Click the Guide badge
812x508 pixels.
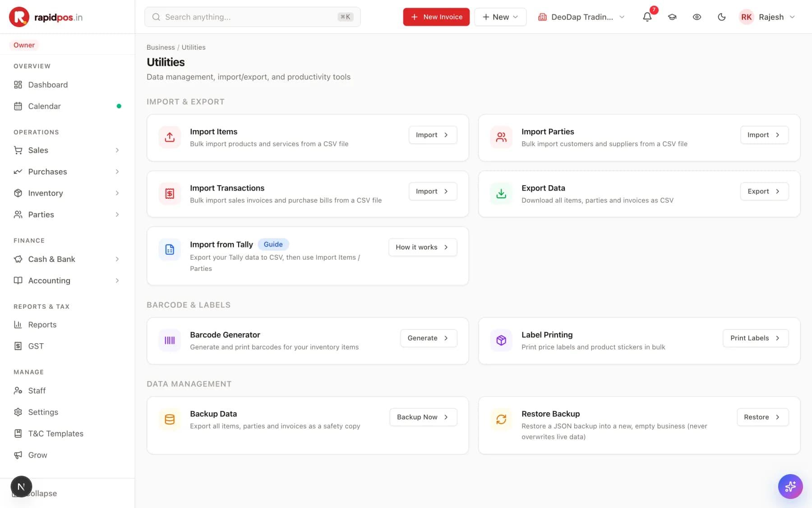(273, 244)
